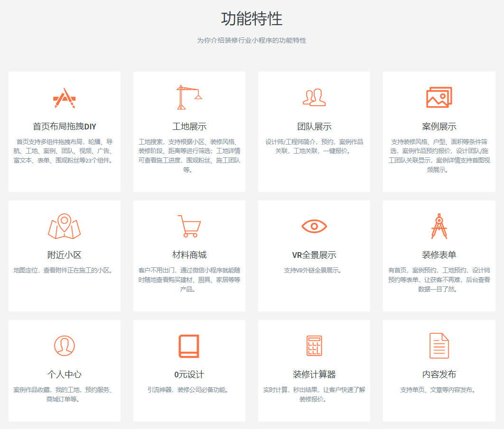The width and height of the screenshot is (504, 429).
Task: Click the user avatar icon for 个人中心
Action: (x=64, y=346)
